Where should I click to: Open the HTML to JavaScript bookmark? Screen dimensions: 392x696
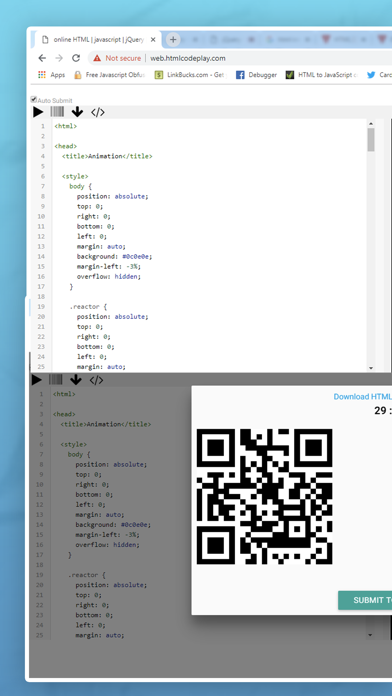point(322,75)
